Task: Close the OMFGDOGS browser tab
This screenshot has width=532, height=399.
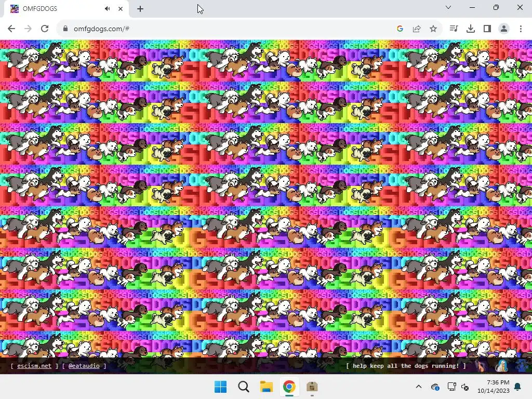Action: coord(121,9)
